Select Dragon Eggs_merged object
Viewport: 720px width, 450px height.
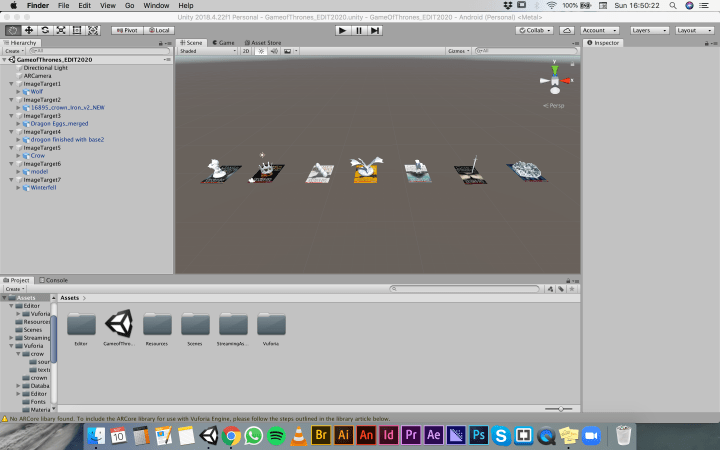(x=59, y=124)
